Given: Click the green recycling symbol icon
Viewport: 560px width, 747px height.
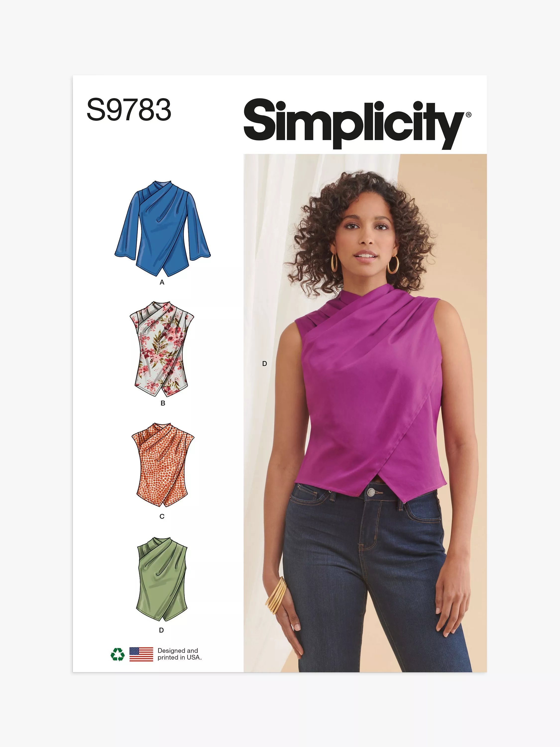Looking at the screenshot, I should point(117,654).
